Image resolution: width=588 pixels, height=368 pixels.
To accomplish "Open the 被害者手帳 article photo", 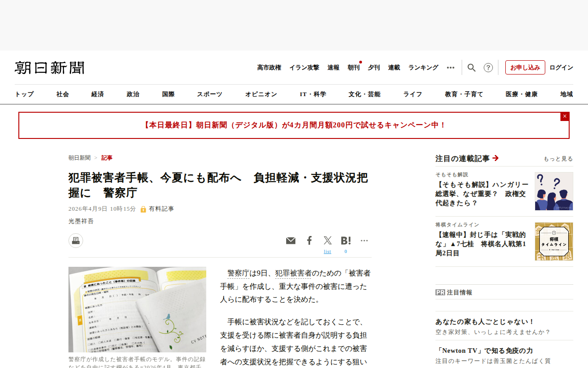I will (137, 310).
